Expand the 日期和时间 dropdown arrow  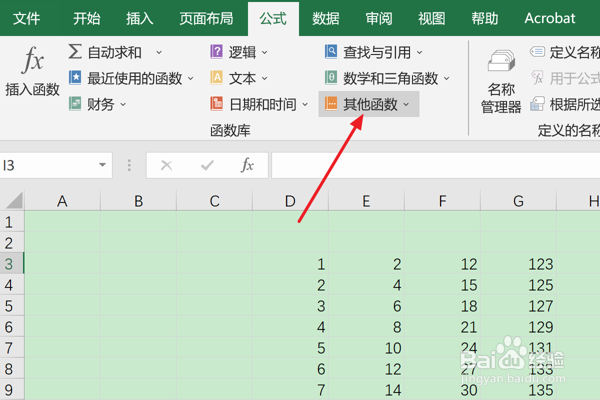coord(305,104)
